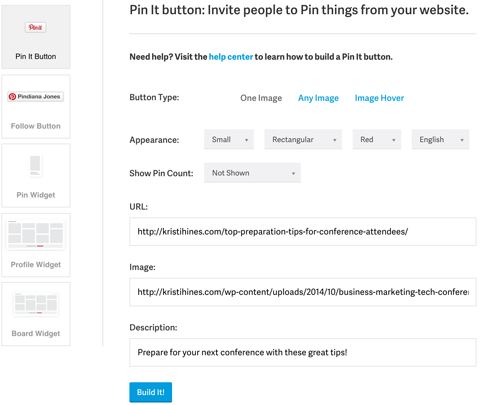Viewport: 480px width, 405px height.
Task: Open the Small size dropdown
Action: click(x=229, y=139)
